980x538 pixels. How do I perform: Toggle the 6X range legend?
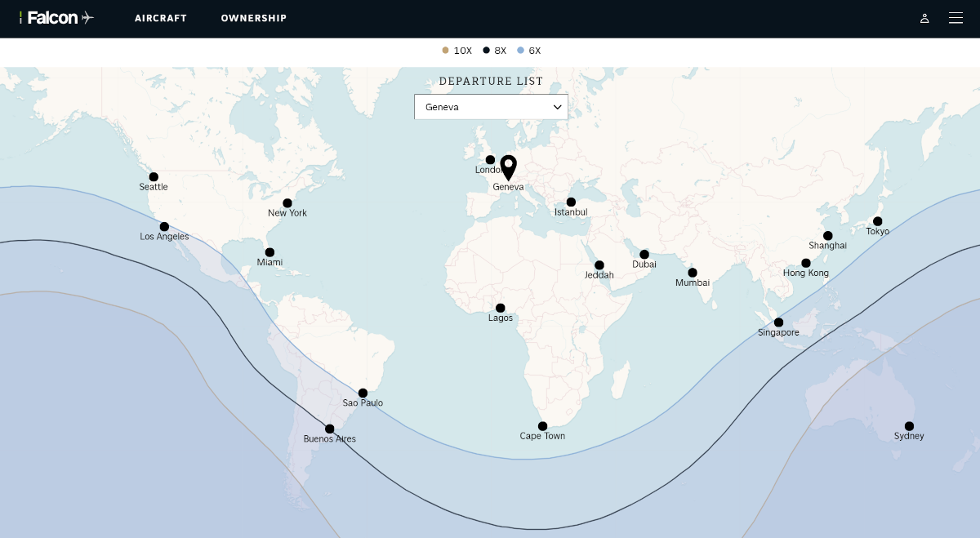click(x=529, y=51)
